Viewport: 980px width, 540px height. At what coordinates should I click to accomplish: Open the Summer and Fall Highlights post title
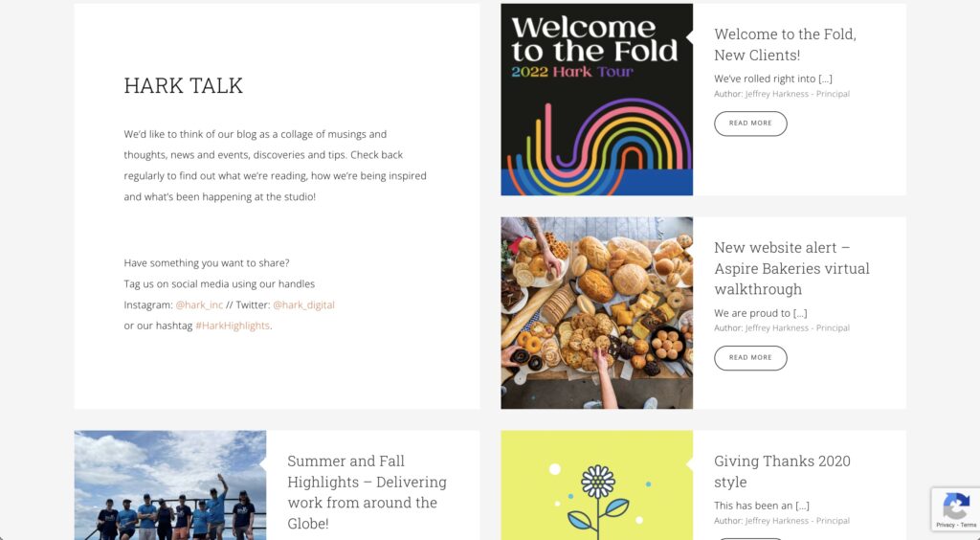367,492
